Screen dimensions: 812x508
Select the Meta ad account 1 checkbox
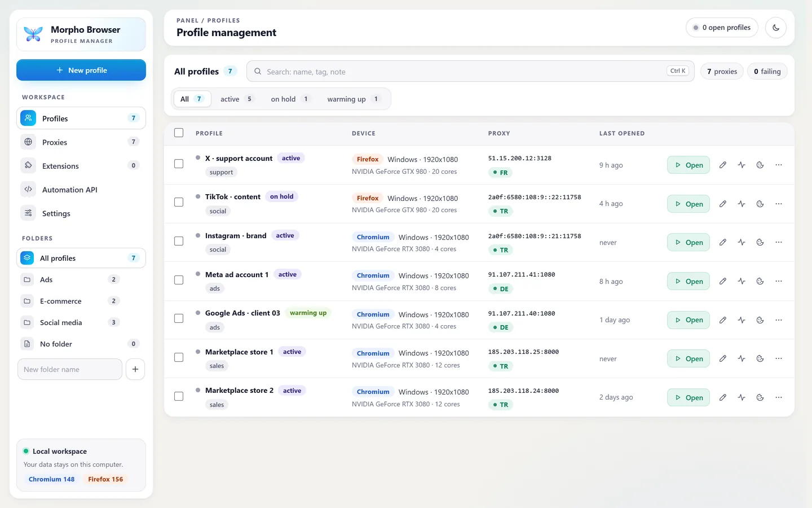coord(179,280)
